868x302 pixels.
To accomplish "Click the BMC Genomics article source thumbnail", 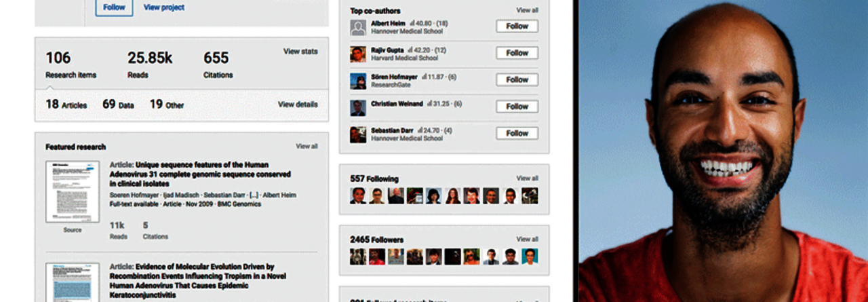I will pyautogui.click(x=73, y=192).
